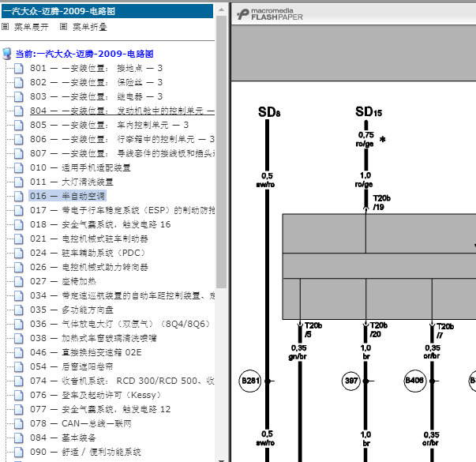This screenshot has height=462, width=476.
Task: Click node 397 in wiring diagram
Action: tap(351, 381)
